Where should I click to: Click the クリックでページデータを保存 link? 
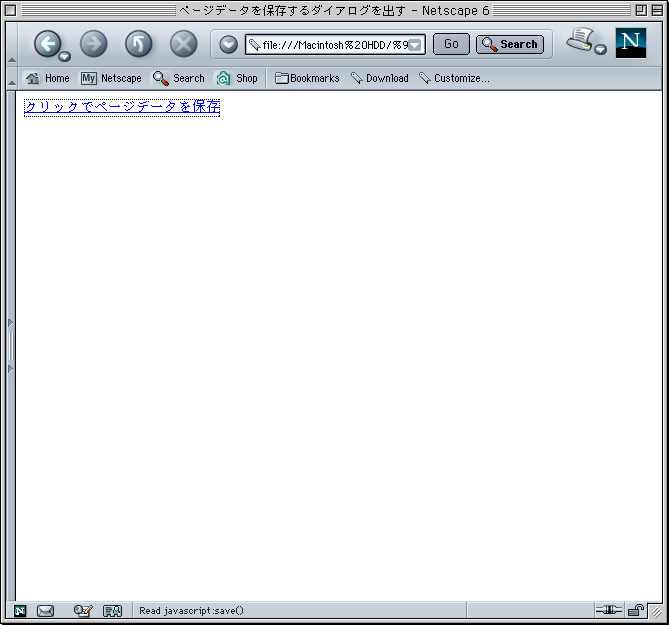[x=122, y=107]
